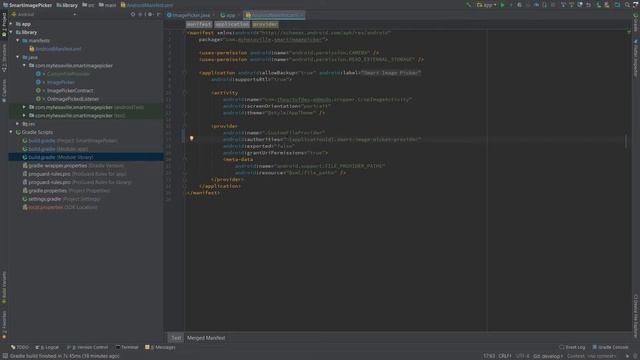Expand the androidTest package node

point(24,107)
